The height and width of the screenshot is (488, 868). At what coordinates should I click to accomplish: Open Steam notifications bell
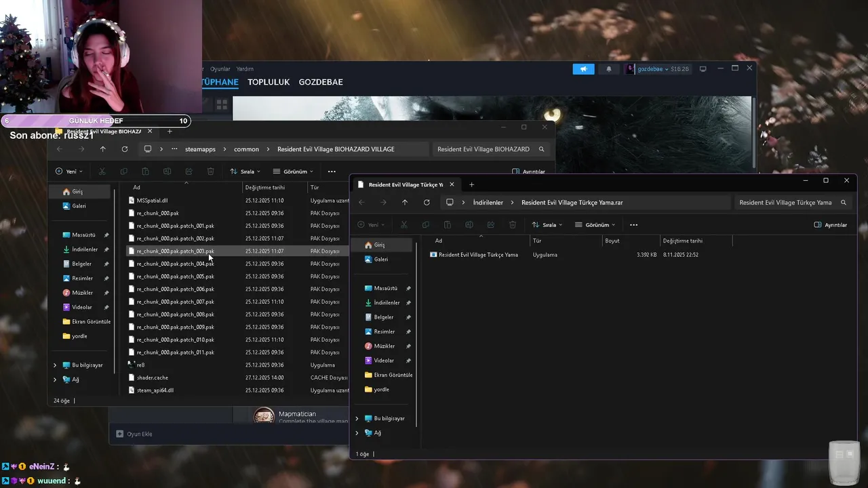coord(608,69)
